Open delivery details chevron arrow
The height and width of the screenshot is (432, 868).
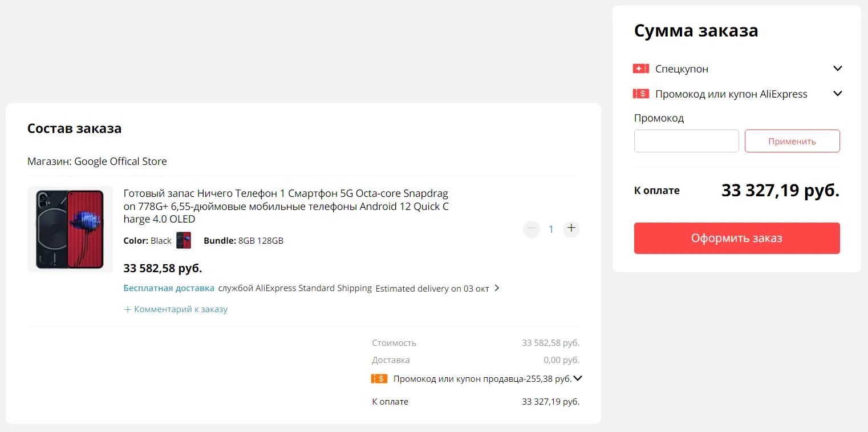(497, 288)
